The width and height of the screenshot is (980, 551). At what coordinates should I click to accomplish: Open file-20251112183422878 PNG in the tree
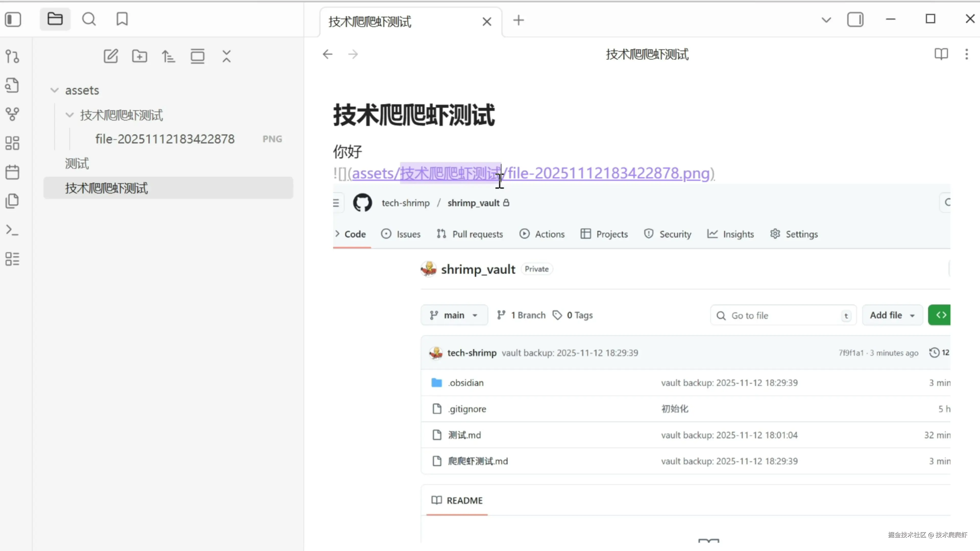tap(165, 139)
